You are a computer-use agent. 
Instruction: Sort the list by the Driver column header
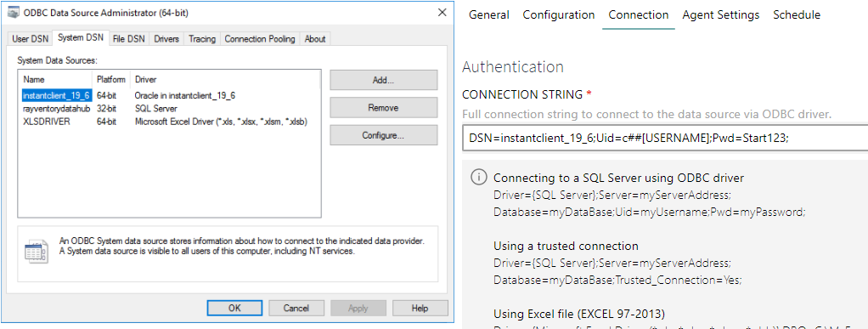(x=225, y=79)
